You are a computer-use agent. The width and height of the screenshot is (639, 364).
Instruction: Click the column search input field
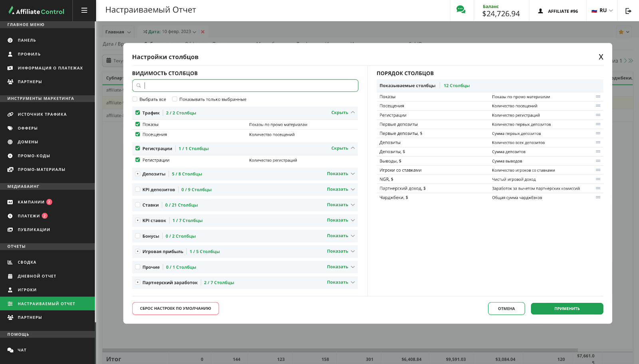[248, 86]
